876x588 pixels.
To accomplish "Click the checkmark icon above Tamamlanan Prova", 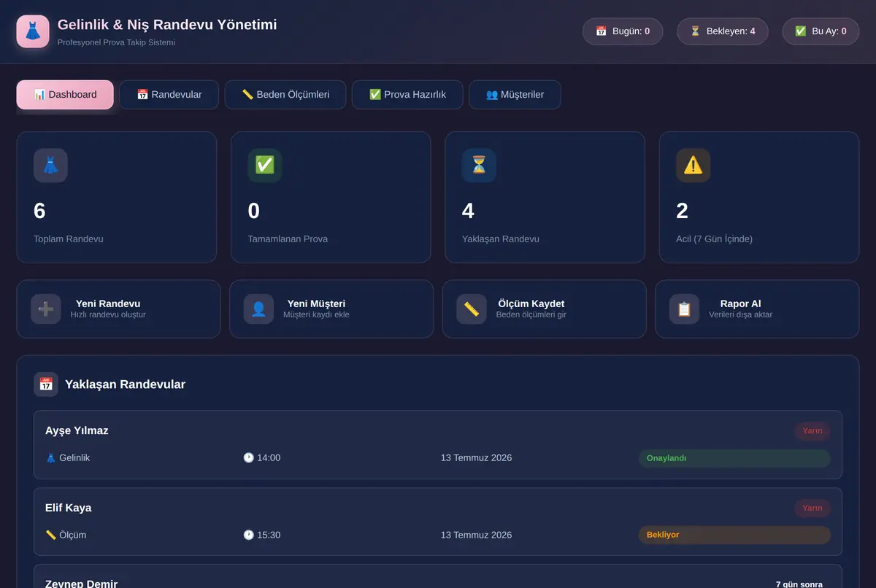I will click(x=265, y=166).
